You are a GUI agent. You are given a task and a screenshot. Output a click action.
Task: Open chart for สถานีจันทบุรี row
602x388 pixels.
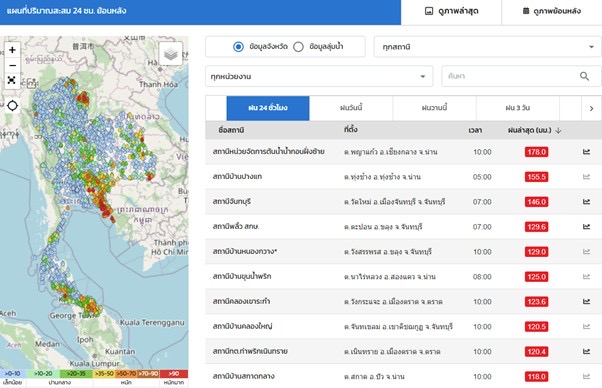[586, 201]
